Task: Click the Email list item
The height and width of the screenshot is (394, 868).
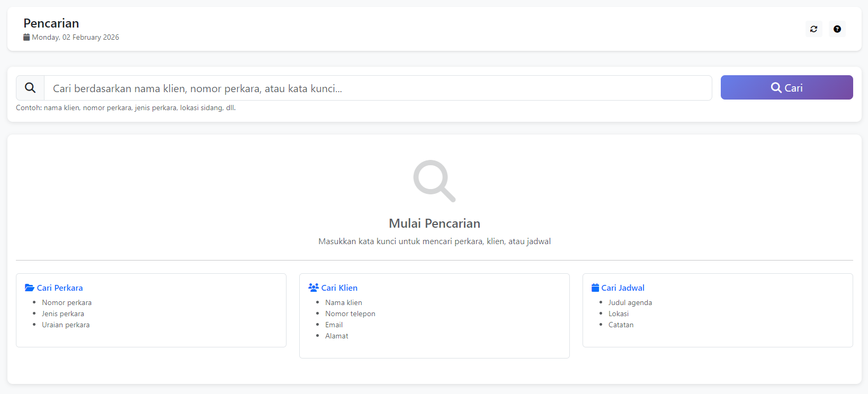Action: 334,325
